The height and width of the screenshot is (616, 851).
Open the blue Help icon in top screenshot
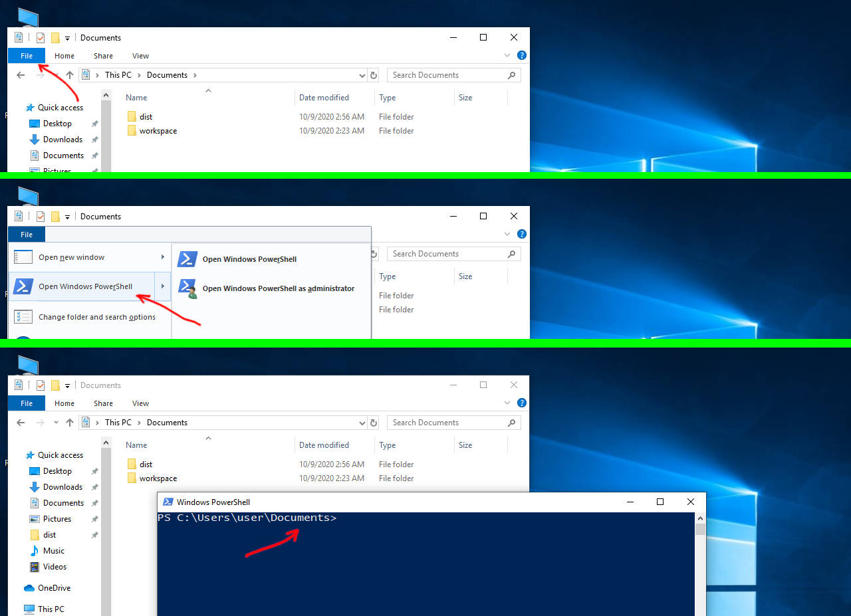point(522,56)
